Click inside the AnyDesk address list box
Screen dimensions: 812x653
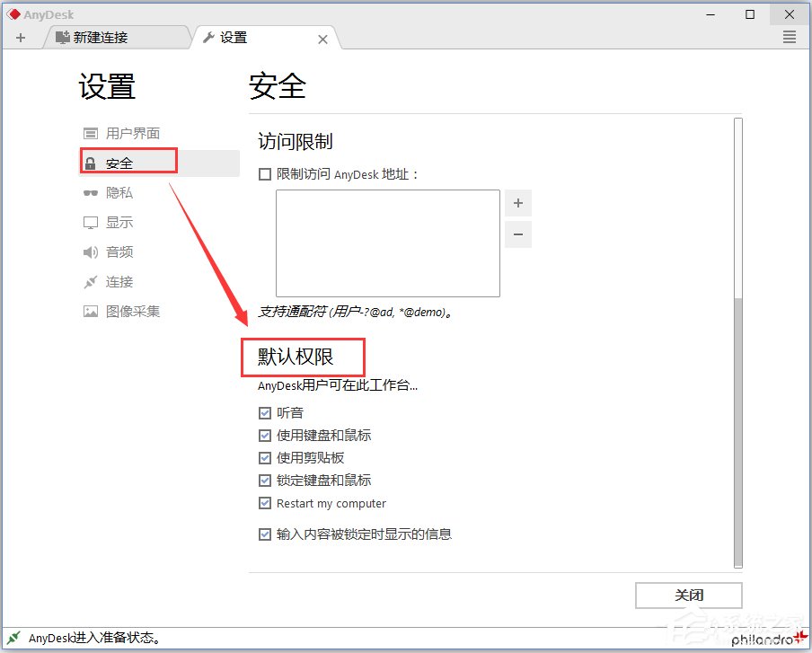point(387,243)
